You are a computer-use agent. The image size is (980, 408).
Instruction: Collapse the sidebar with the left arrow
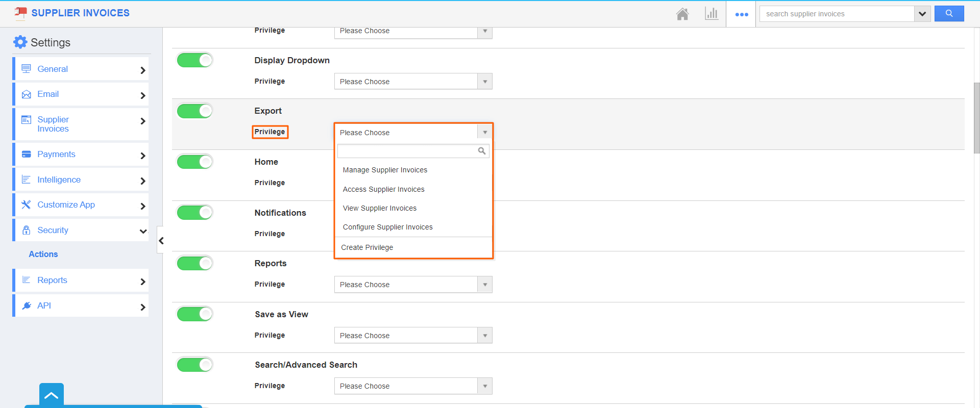tap(161, 240)
